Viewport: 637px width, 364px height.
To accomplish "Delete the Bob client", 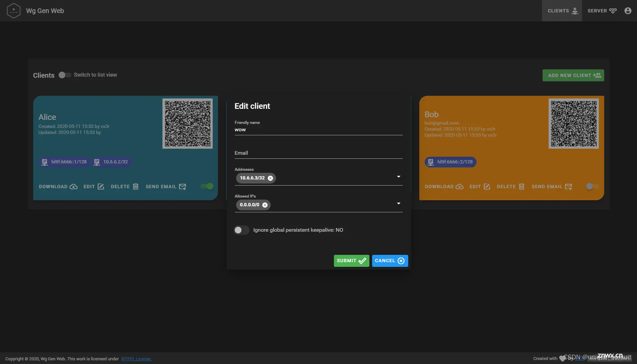I will [510, 187].
